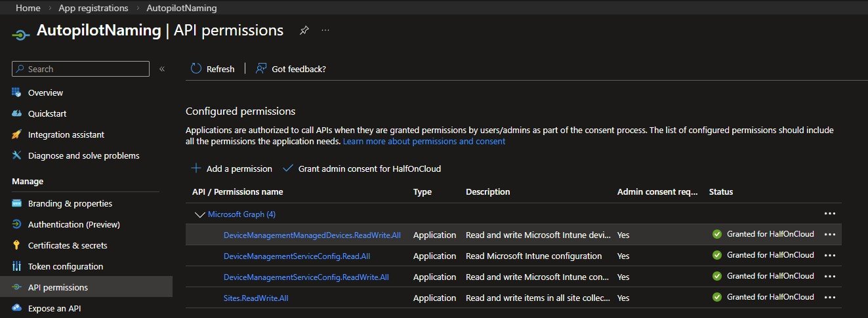868x318 pixels.
Task: Click the pin icon beside the page title
Action: point(304,31)
